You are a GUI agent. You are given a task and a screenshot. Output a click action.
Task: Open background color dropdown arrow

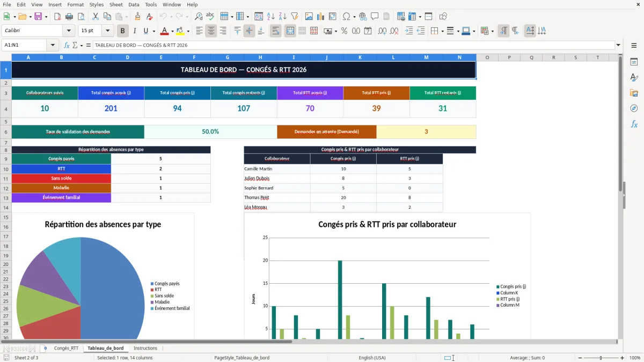[188, 31]
